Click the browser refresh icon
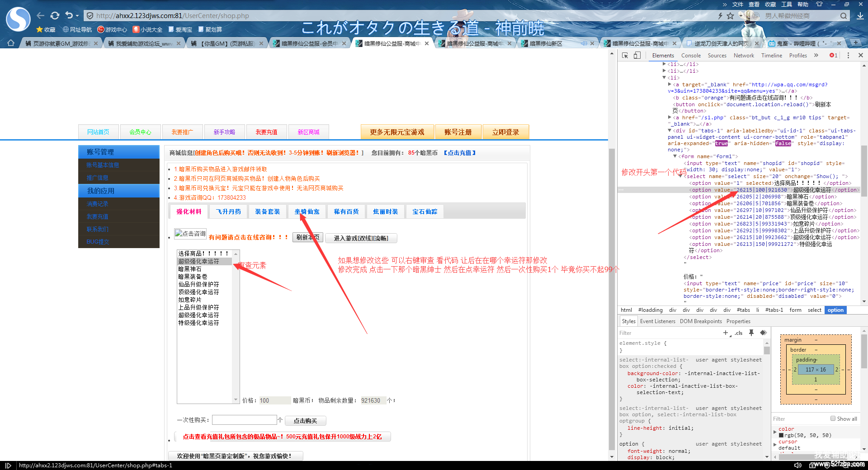Image resolution: width=868 pixels, height=470 pixels. pos(55,16)
